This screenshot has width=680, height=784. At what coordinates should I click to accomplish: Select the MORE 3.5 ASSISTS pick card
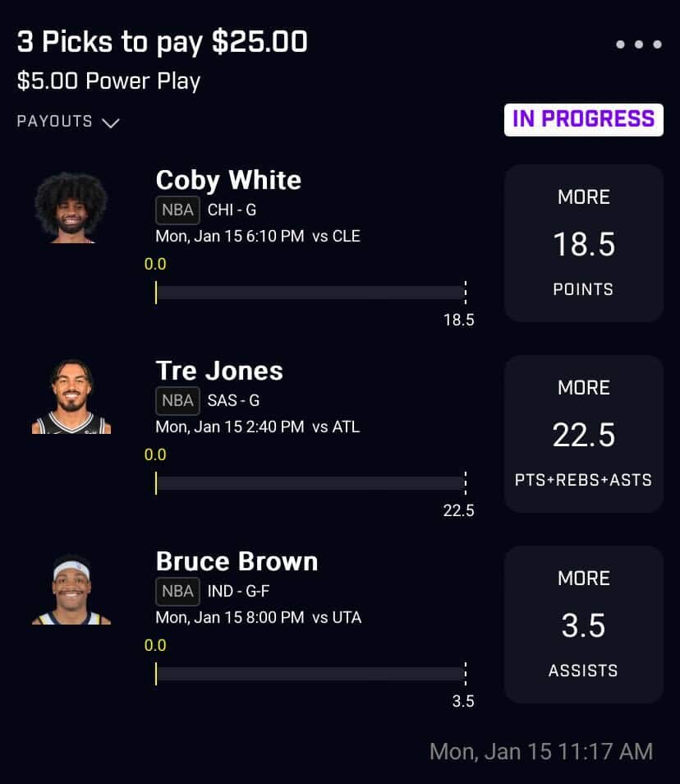point(583,625)
